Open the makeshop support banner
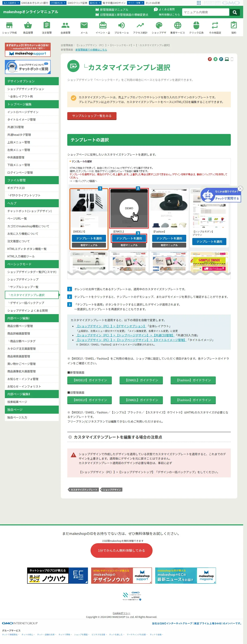The height and width of the screenshot is (644, 247). click(x=28, y=50)
